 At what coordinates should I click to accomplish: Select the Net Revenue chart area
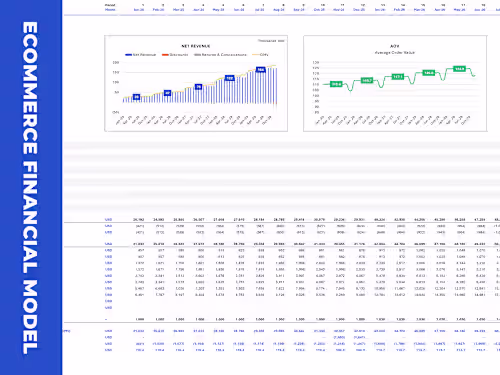(196, 83)
